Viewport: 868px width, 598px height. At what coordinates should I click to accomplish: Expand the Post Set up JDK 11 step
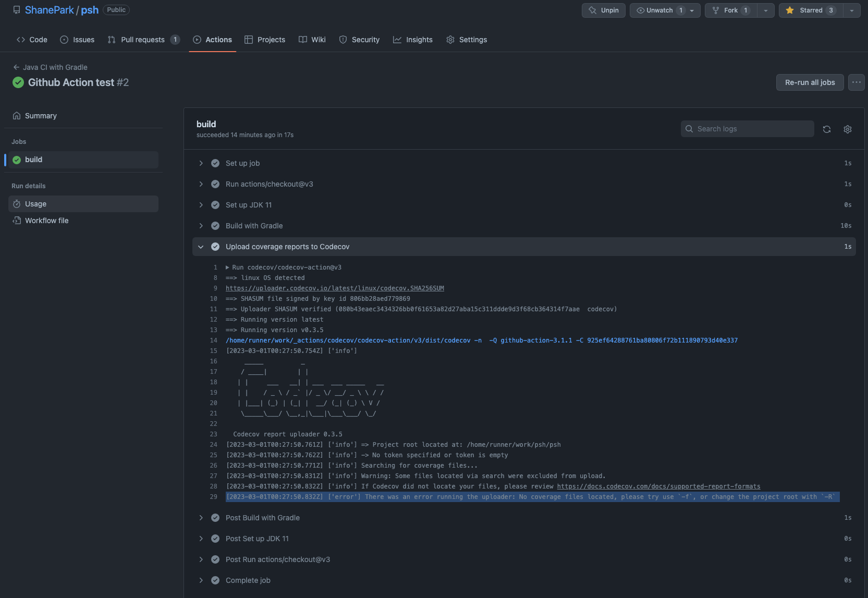coord(524,539)
